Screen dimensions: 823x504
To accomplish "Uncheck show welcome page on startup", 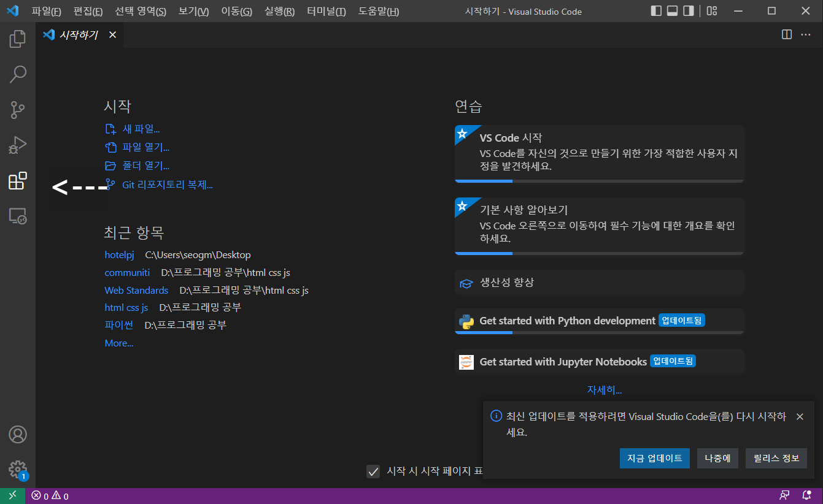I will coord(373,471).
